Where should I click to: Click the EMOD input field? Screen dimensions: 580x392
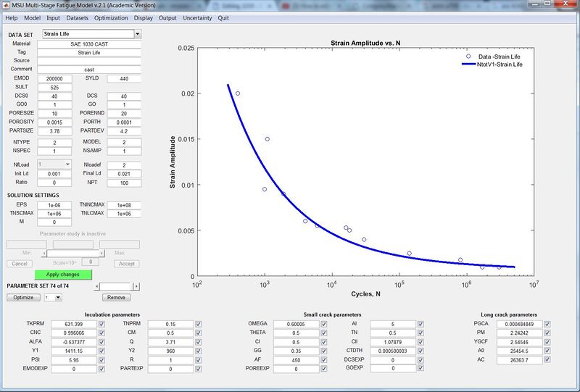[x=55, y=78]
